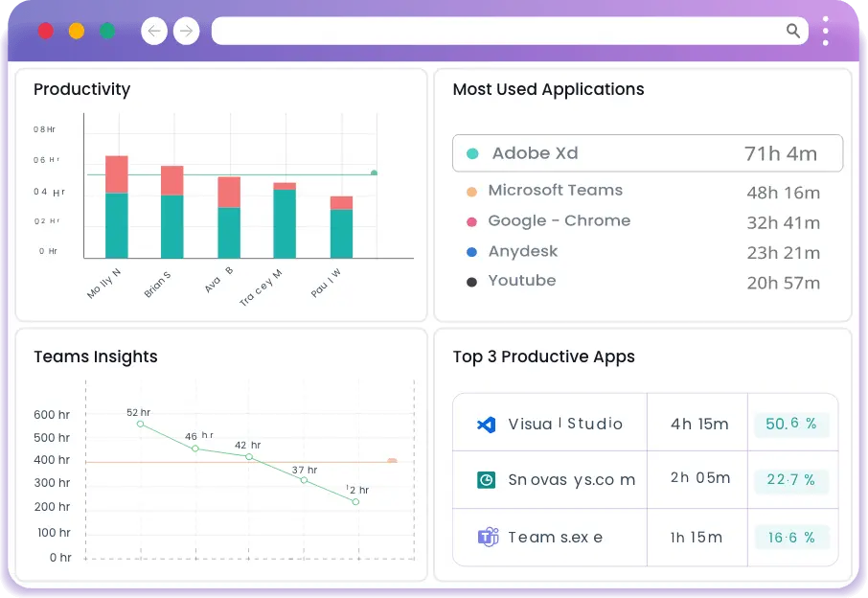Click the 37 hr data point
The width and height of the screenshot is (868, 598).
[304, 480]
